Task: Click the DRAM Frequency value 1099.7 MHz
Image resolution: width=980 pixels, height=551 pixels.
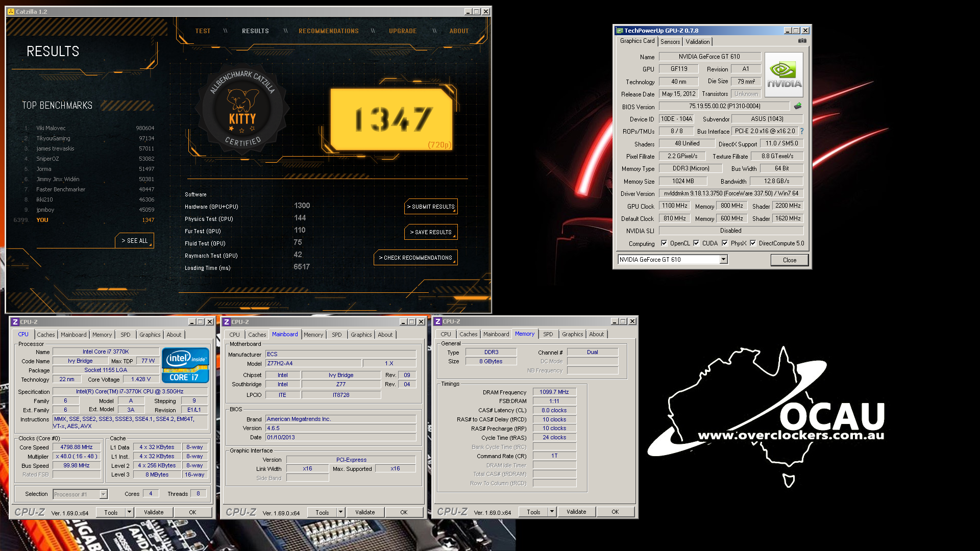Action: (x=554, y=392)
